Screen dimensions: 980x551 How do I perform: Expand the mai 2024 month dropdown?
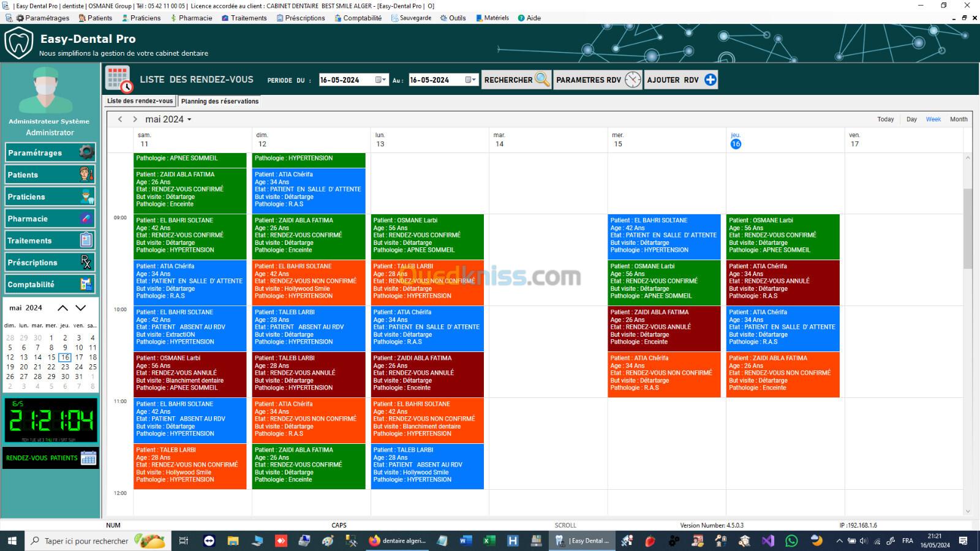pos(189,120)
